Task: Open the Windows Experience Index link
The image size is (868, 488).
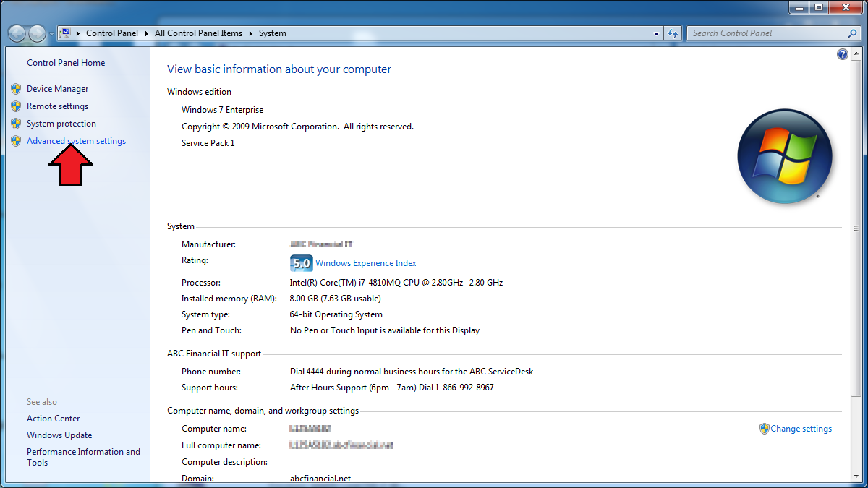Action: pos(365,263)
